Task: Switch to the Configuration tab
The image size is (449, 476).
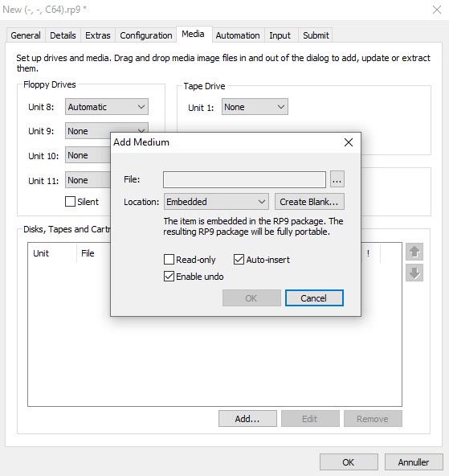Action: (x=146, y=35)
